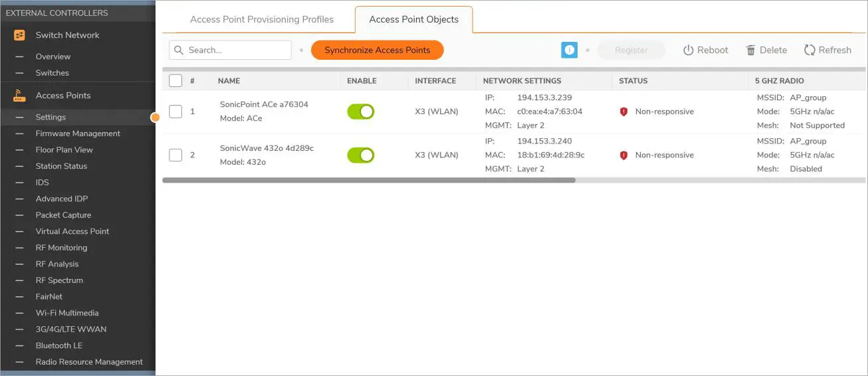
Task: Click the EXTERNAL CONTROLLERS heading
Action: pos(56,13)
